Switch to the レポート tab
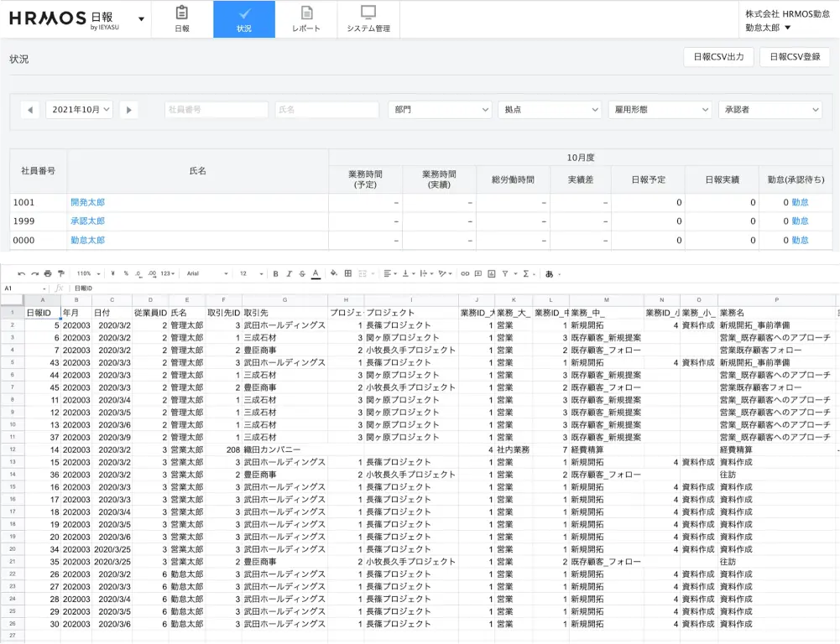 coord(306,19)
